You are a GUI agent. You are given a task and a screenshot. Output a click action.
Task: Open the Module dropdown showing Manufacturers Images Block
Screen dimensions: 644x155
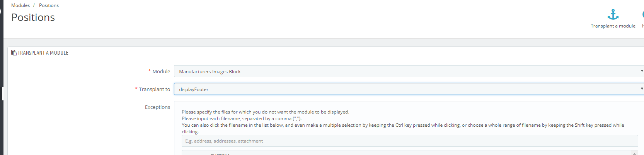pyautogui.click(x=409, y=71)
